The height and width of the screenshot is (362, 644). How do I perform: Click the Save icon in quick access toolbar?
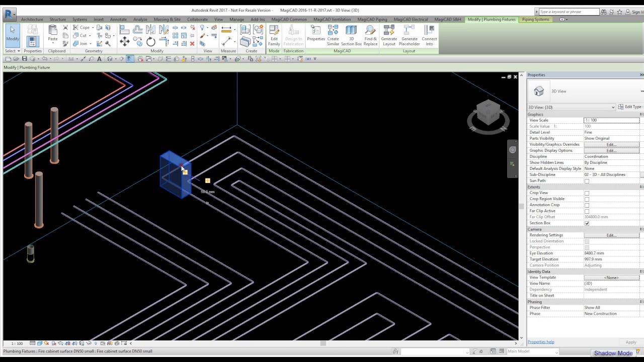coord(24,59)
